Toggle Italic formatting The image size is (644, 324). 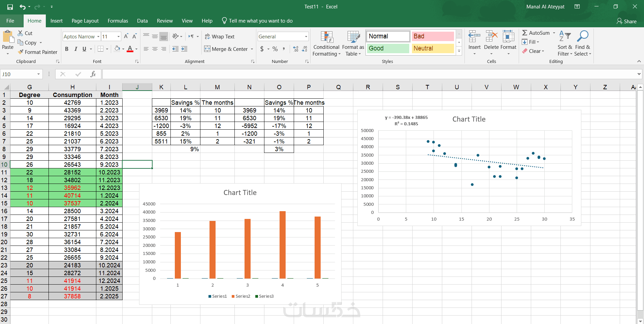[75, 49]
